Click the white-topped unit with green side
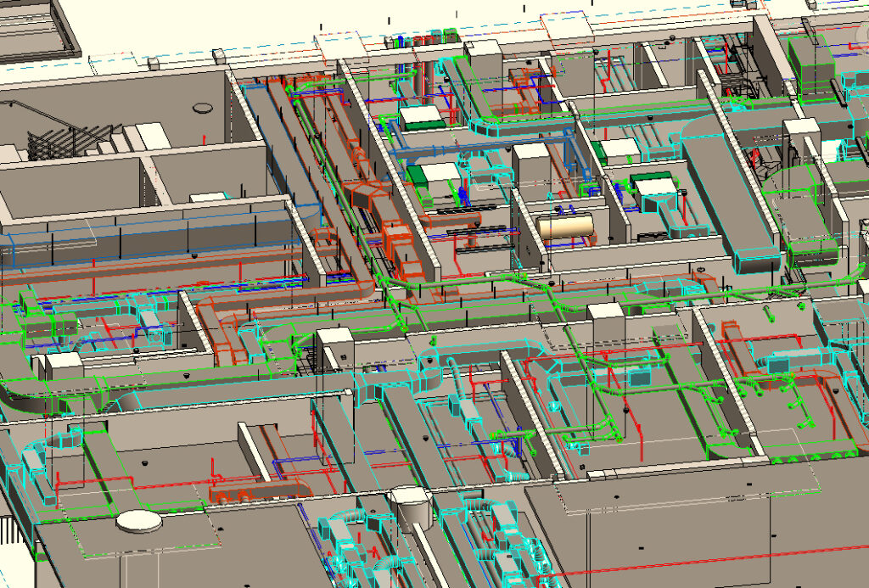Image resolution: width=869 pixels, height=588 pixels. (422, 118)
